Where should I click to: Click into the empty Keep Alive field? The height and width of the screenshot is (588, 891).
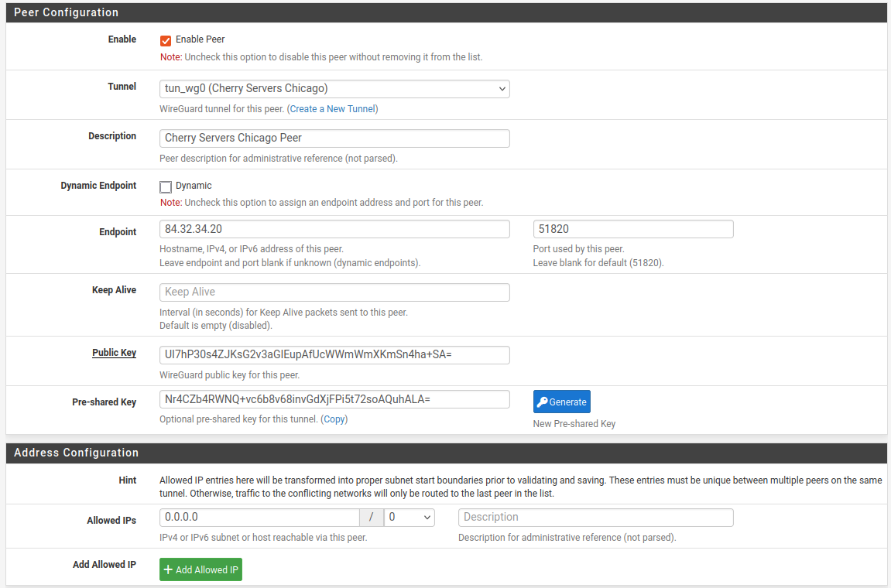[334, 292]
